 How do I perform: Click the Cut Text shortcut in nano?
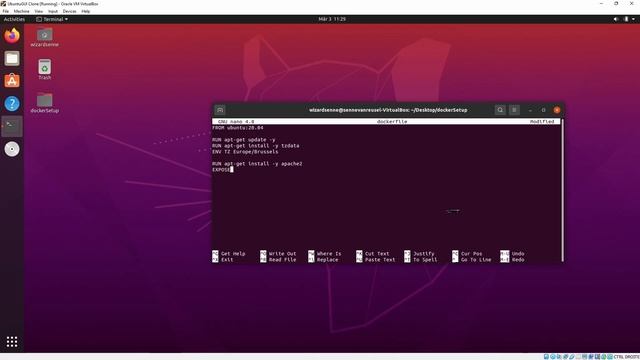373,253
